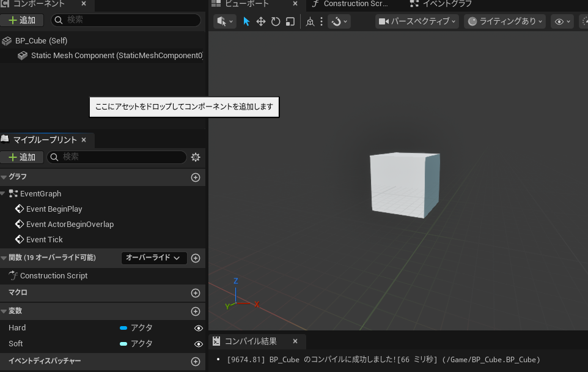Add a new graph with the plus icon
Viewport: 588px width, 372px height.
coord(196,177)
